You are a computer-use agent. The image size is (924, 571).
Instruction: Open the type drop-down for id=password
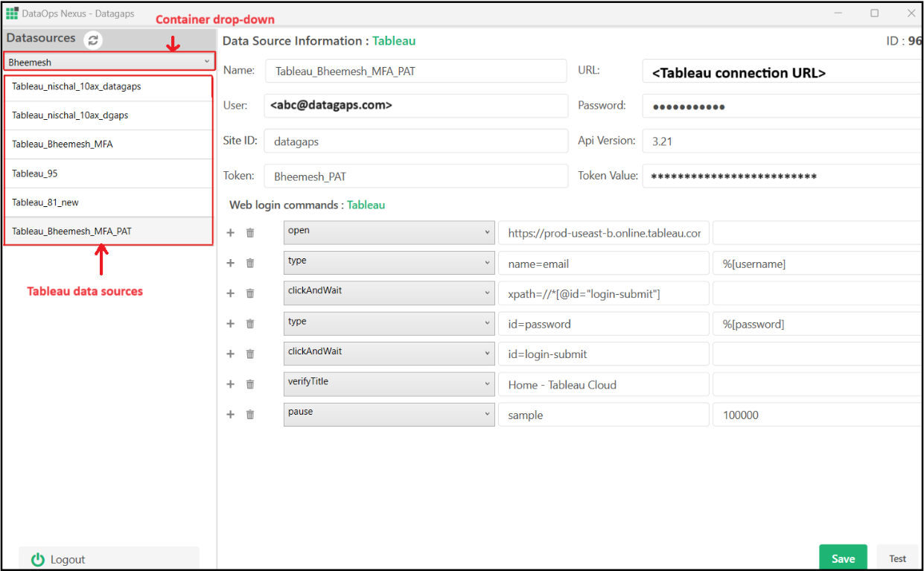389,324
